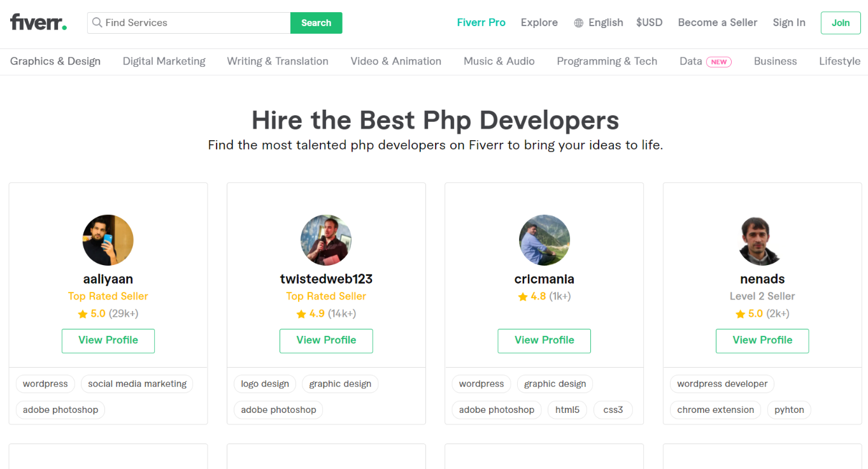Select cricmania's adobe photoshop tag
This screenshot has width=868, height=469.
pyautogui.click(x=497, y=410)
